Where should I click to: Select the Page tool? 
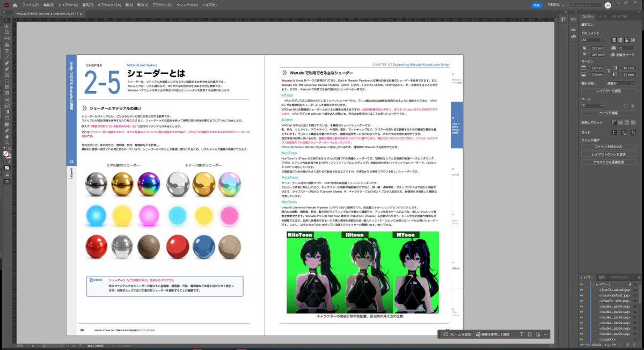pos(7,32)
